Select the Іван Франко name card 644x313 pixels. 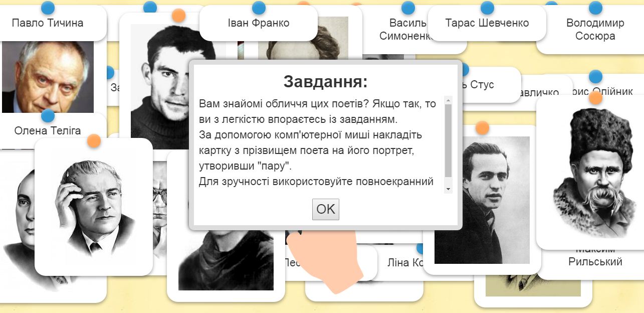(x=259, y=23)
